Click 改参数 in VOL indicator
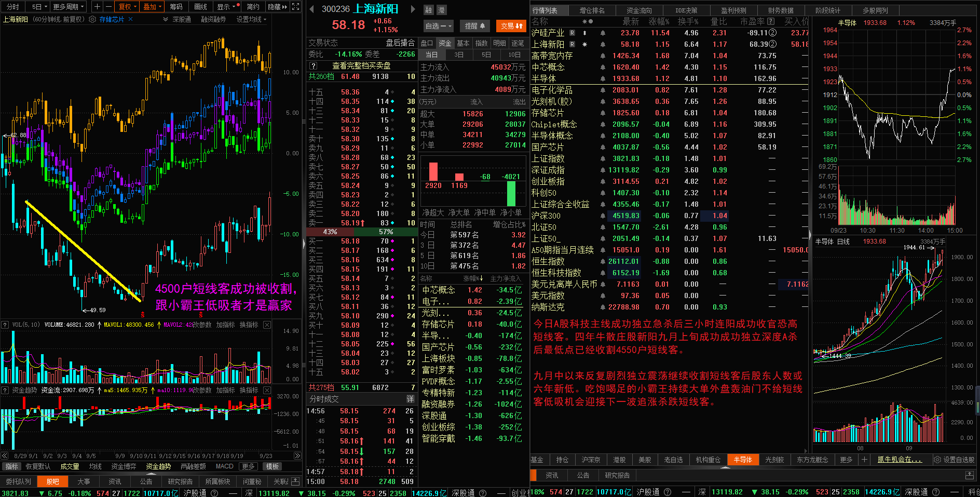The height and width of the screenshot is (497, 980). tap(202, 325)
